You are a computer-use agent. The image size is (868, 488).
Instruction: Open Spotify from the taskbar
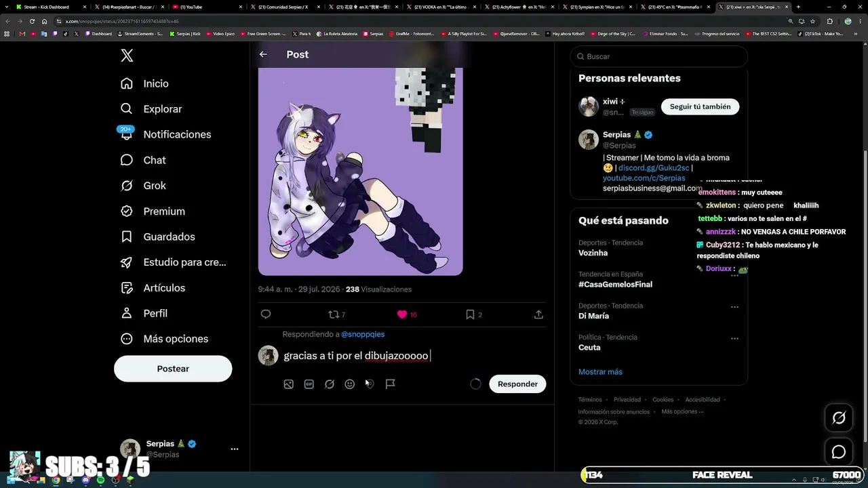(x=100, y=481)
